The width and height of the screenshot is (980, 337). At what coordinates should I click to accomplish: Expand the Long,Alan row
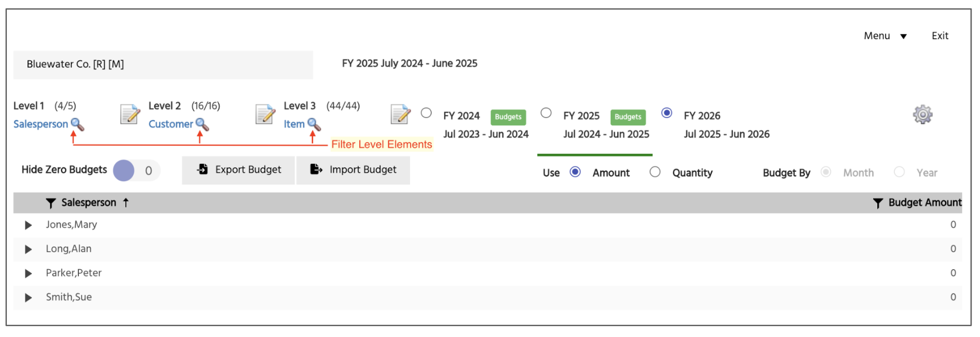pyautogui.click(x=28, y=249)
